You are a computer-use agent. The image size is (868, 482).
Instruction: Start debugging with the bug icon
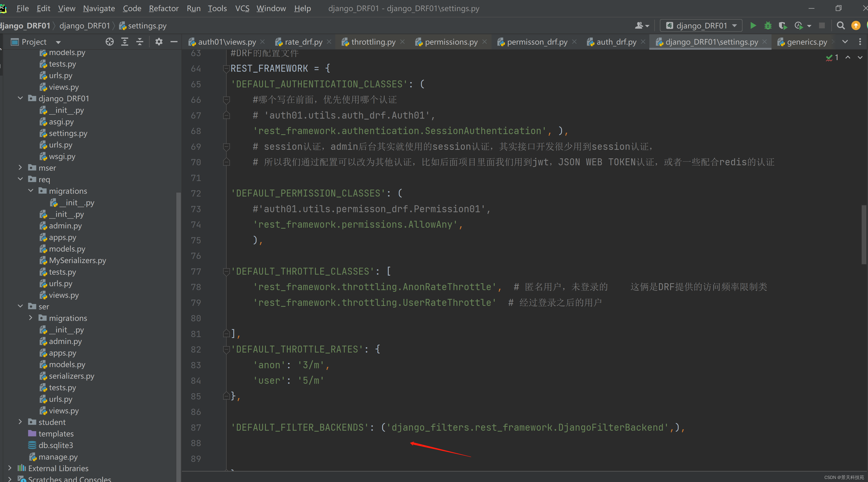(768, 26)
